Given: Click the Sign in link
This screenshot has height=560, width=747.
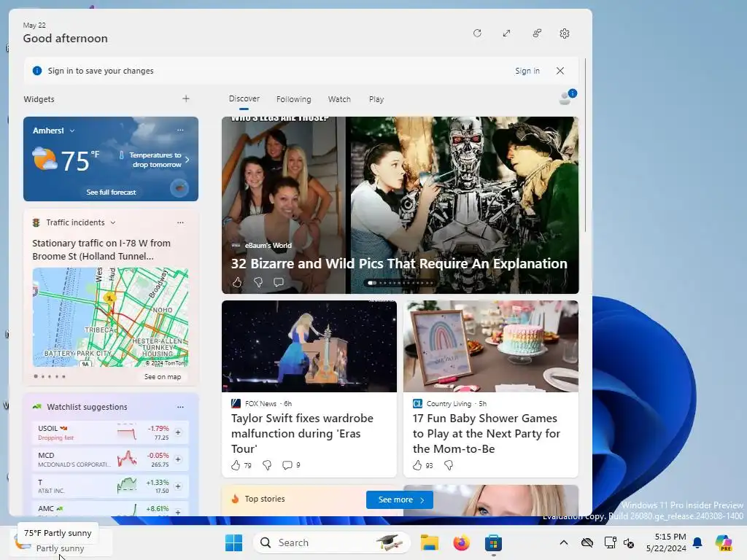Looking at the screenshot, I should [x=527, y=71].
